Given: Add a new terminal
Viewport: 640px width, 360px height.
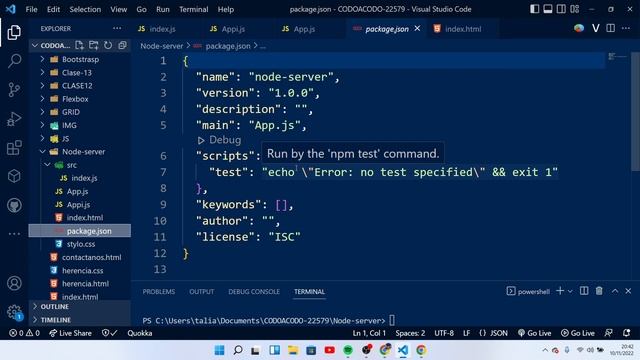Looking at the screenshot, I should [560, 291].
